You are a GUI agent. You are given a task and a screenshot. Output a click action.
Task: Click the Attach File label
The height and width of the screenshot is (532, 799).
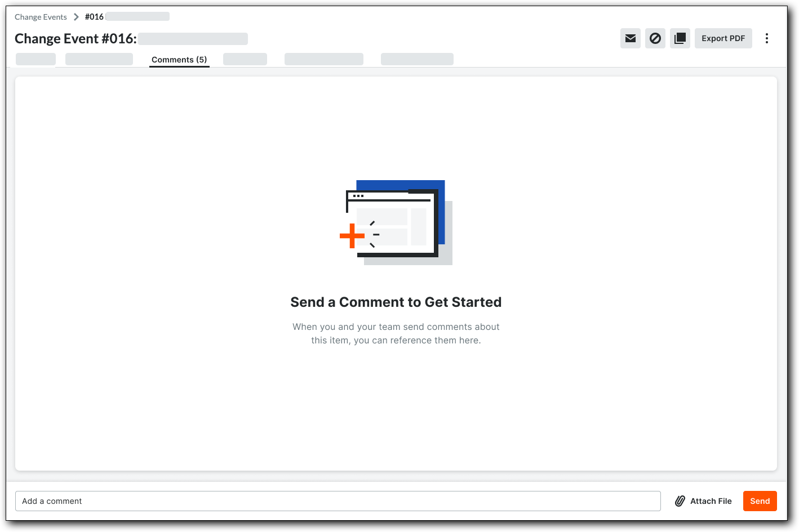point(711,500)
